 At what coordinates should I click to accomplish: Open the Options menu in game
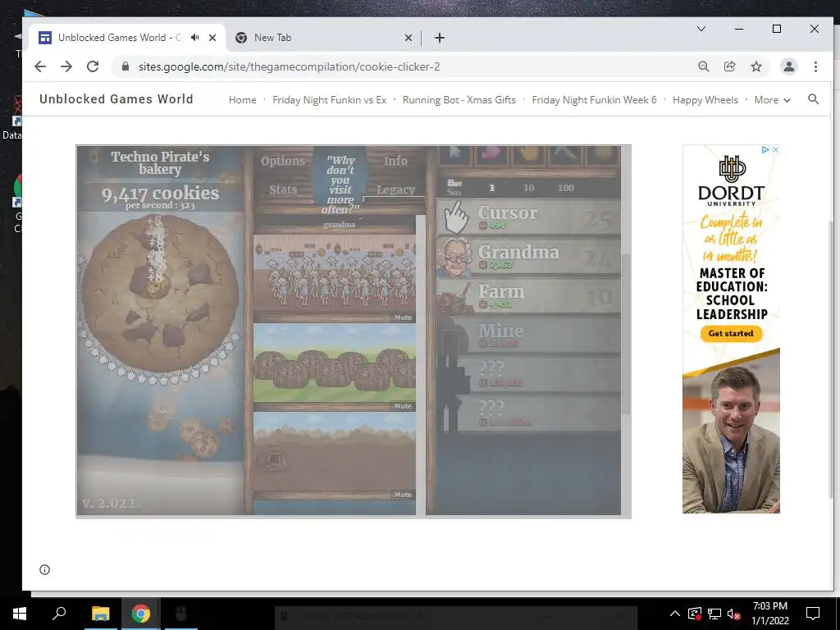point(283,161)
